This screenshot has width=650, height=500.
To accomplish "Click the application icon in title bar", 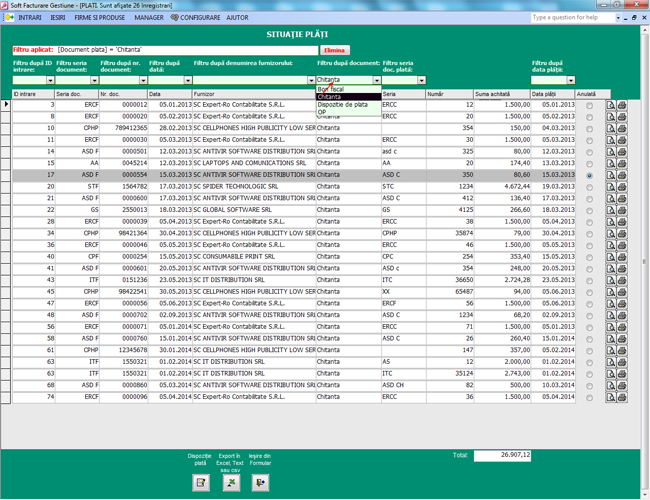I will [5, 5].
